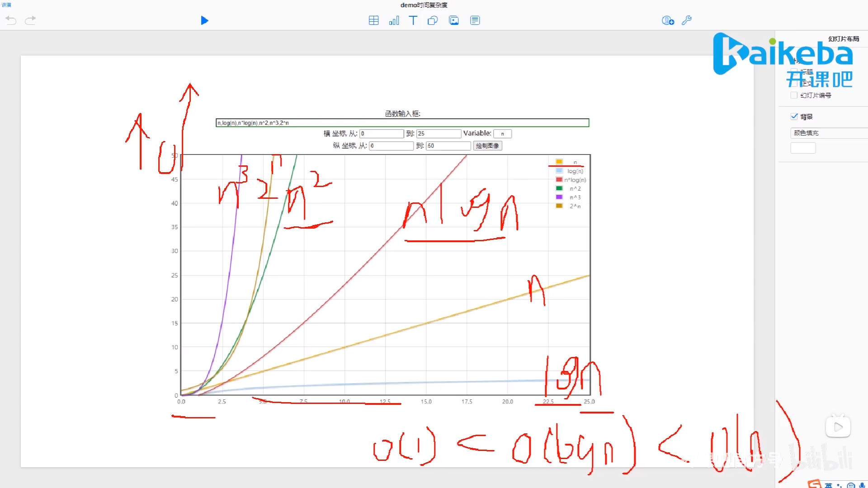Open tools via the wrench icon
868x488 pixels.
(x=687, y=20)
